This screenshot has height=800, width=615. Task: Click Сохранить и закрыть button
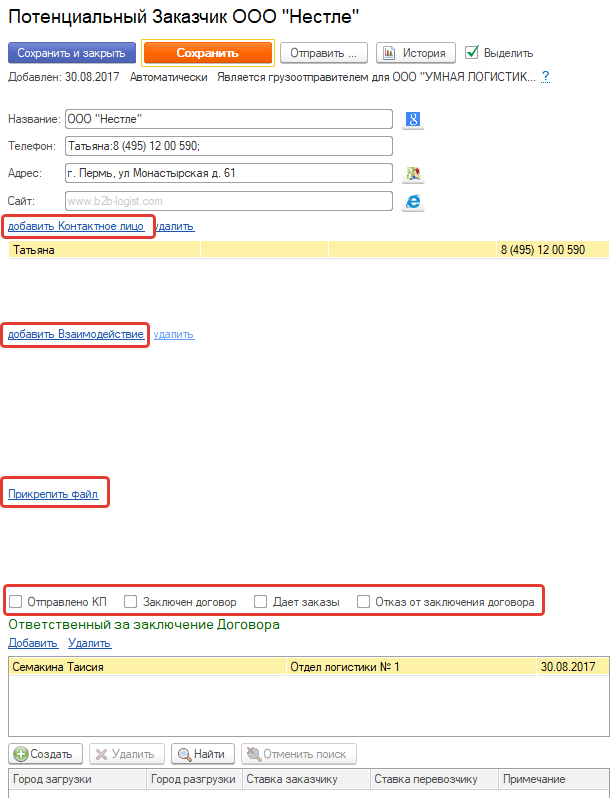click(72, 53)
